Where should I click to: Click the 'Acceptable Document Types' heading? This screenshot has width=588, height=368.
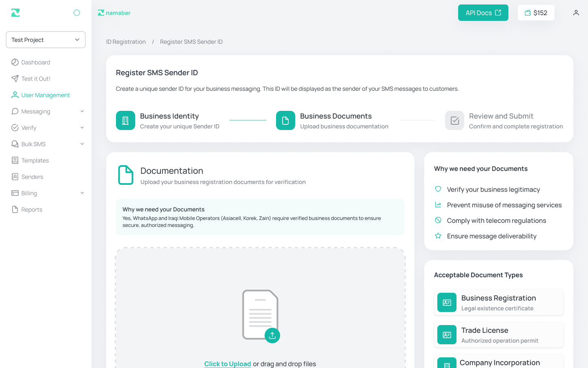tap(478, 275)
